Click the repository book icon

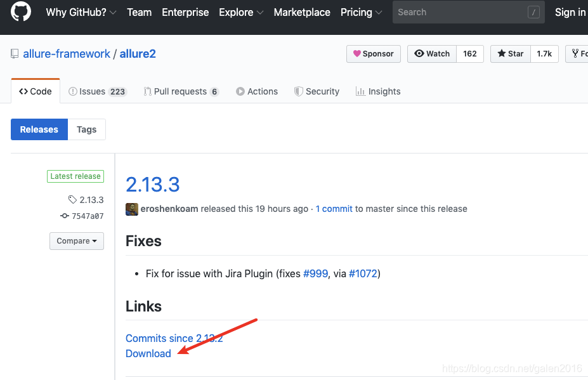[x=15, y=54]
